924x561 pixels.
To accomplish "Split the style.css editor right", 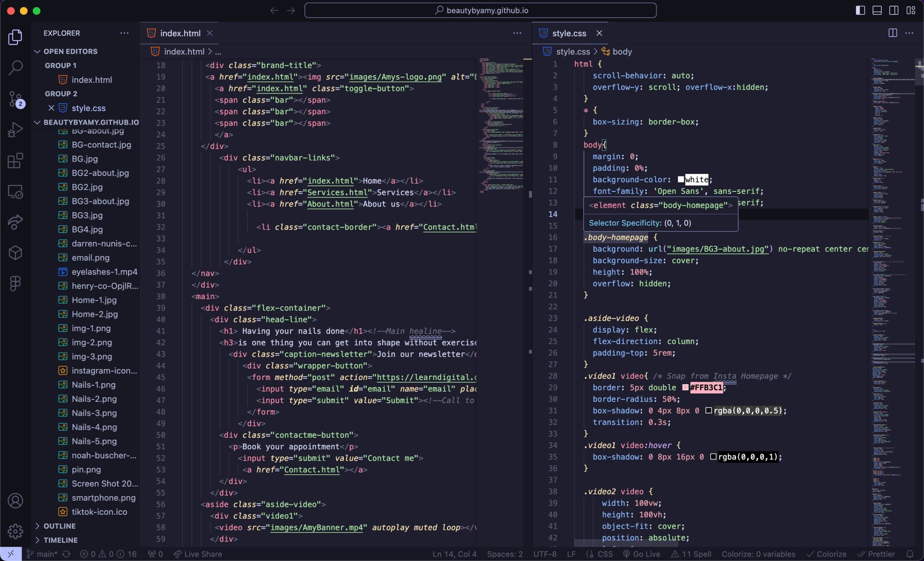I will tap(893, 33).
